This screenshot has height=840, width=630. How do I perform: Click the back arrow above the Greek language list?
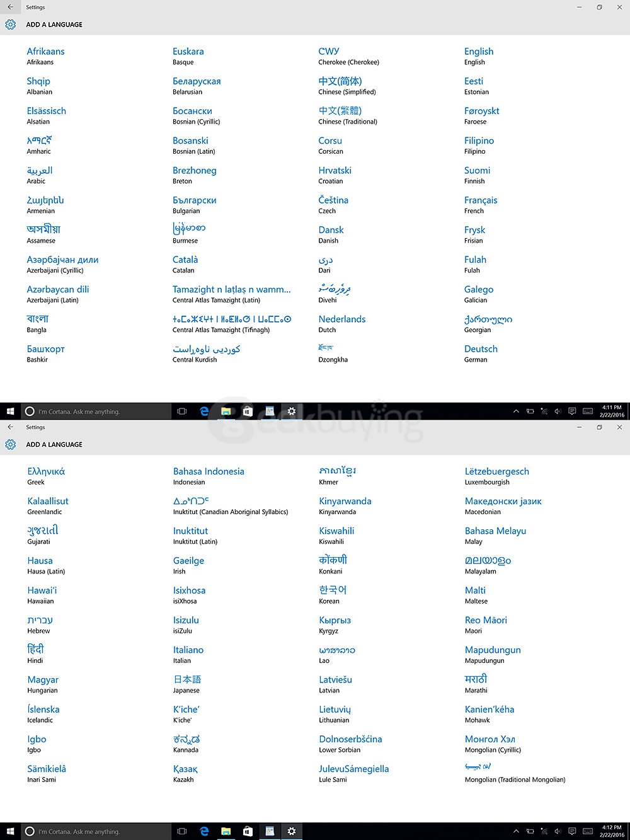pyautogui.click(x=10, y=427)
